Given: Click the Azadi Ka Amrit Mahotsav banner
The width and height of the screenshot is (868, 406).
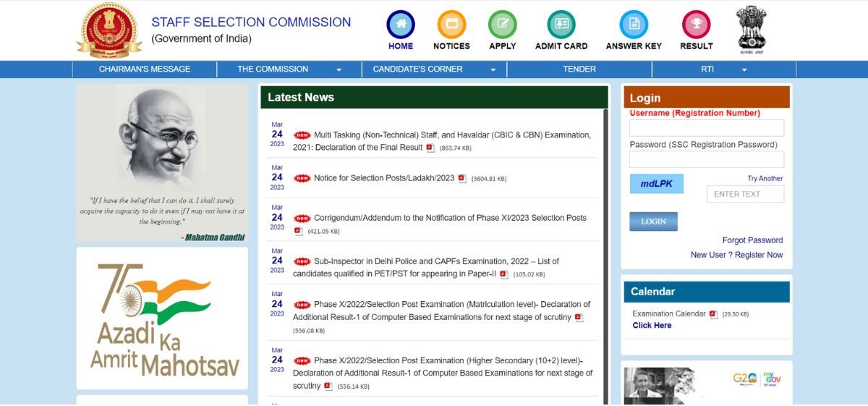Looking at the screenshot, I should coord(162,318).
